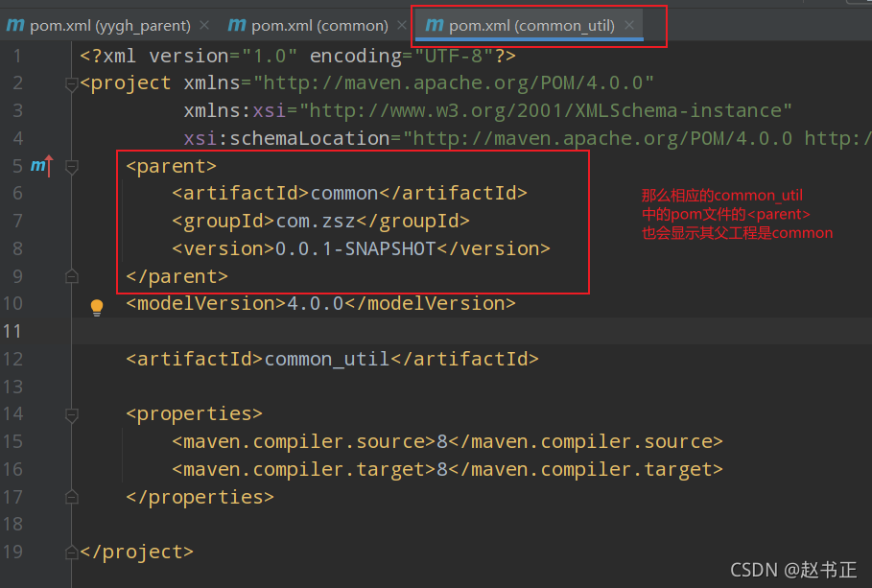The image size is (872, 588).
Task: Click the XMLSchema-instance URL on line 3
Action: point(545,110)
